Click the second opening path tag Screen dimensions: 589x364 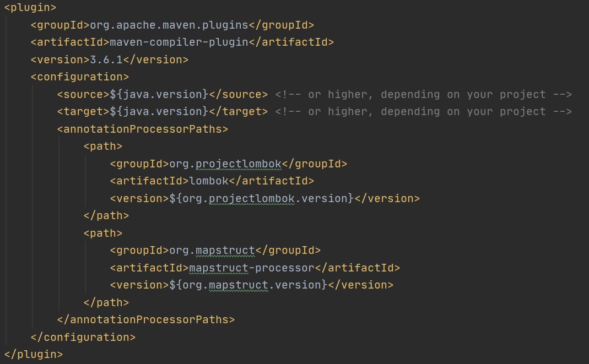102,233
